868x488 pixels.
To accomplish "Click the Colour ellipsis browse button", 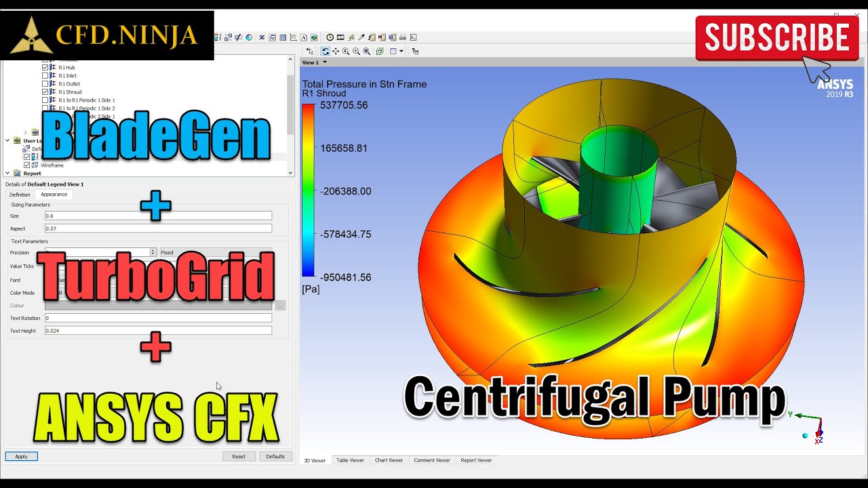I will [280, 306].
